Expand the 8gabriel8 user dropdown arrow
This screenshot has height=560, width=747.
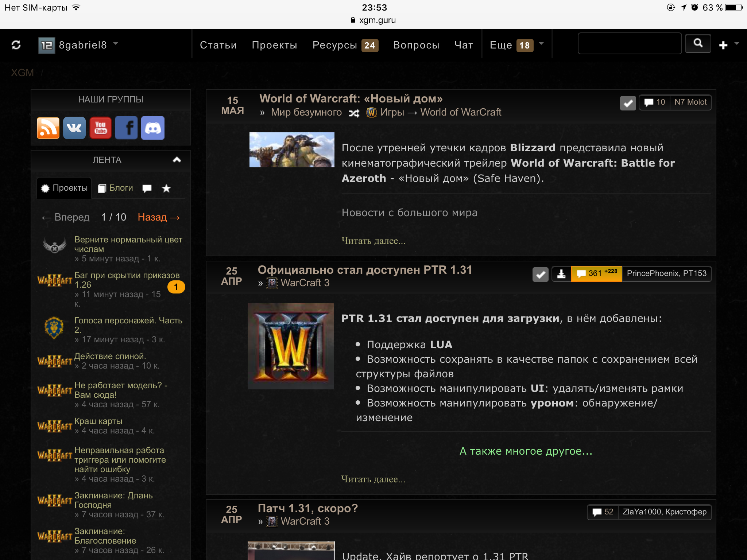(x=116, y=43)
